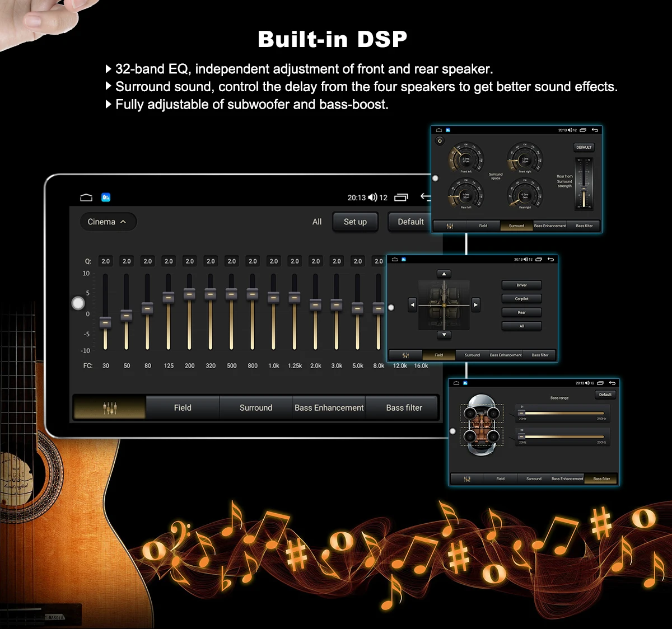Open equalizer icon tab in the Bass filter screen
Screen dimensions: 672x629
pyautogui.click(x=467, y=478)
